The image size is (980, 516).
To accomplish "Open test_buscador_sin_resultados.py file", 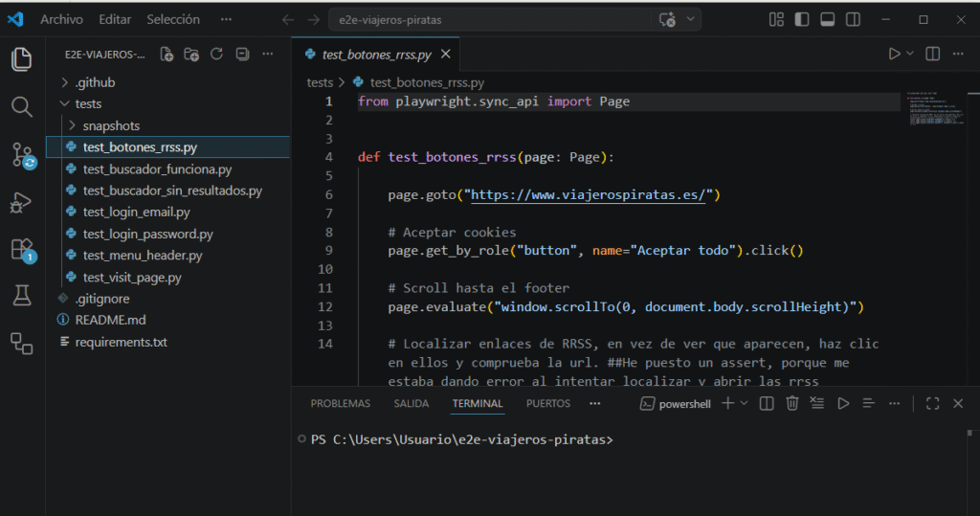I will pos(167,191).
